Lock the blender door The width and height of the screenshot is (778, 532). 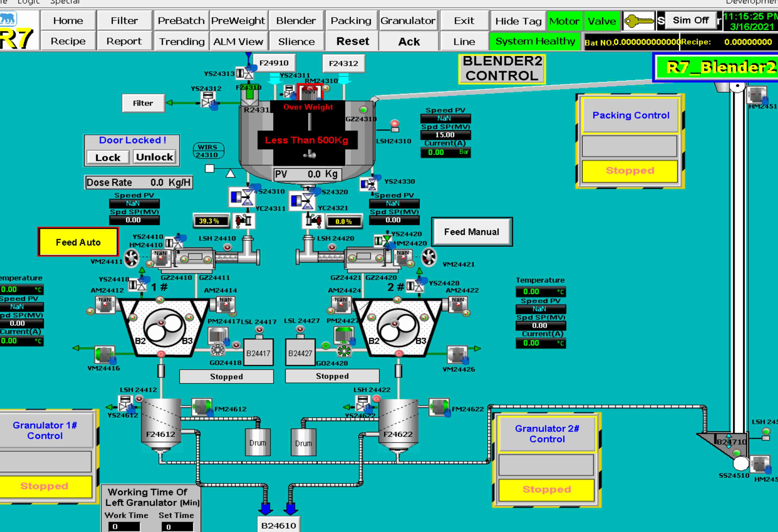[x=108, y=157]
